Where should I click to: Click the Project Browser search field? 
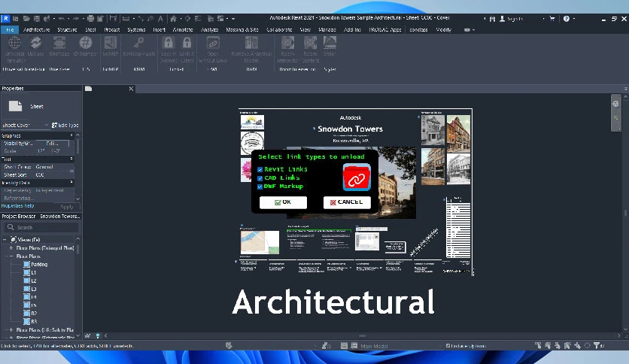pyautogui.click(x=41, y=227)
